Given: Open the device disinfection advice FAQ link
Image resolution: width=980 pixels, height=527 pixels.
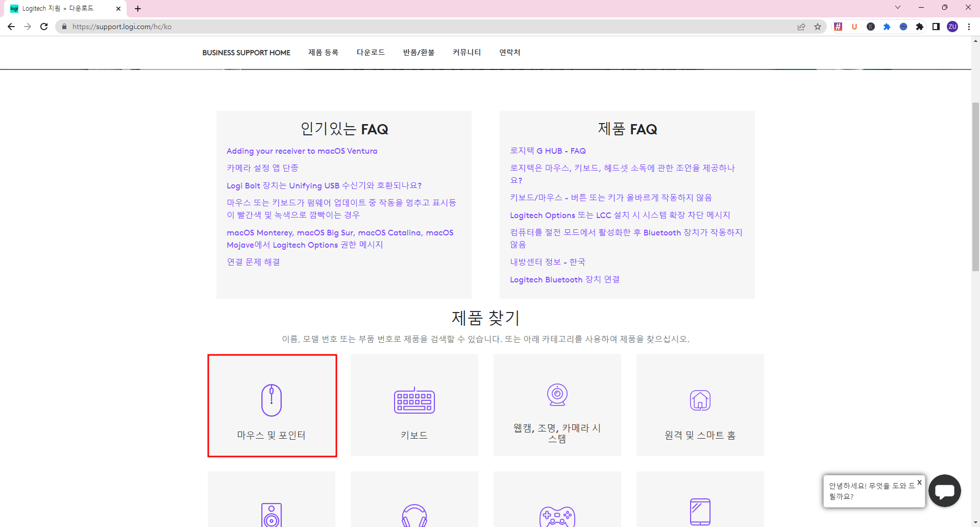Looking at the screenshot, I should [x=622, y=174].
